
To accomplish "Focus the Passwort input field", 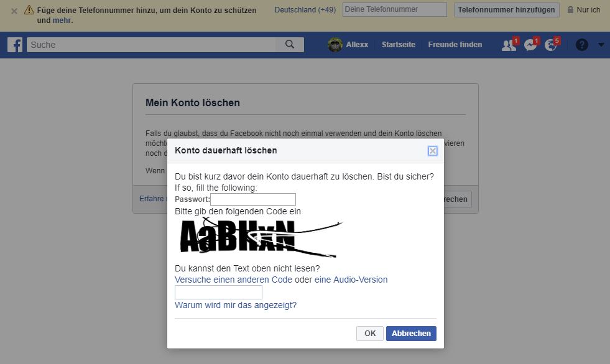I will click(253, 199).
